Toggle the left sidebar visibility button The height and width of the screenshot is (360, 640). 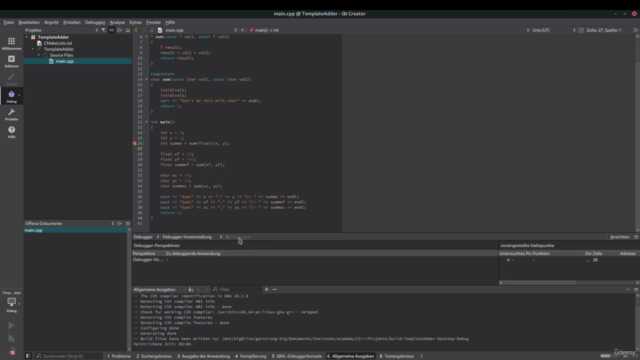pyautogui.click(x=28, y=356)
